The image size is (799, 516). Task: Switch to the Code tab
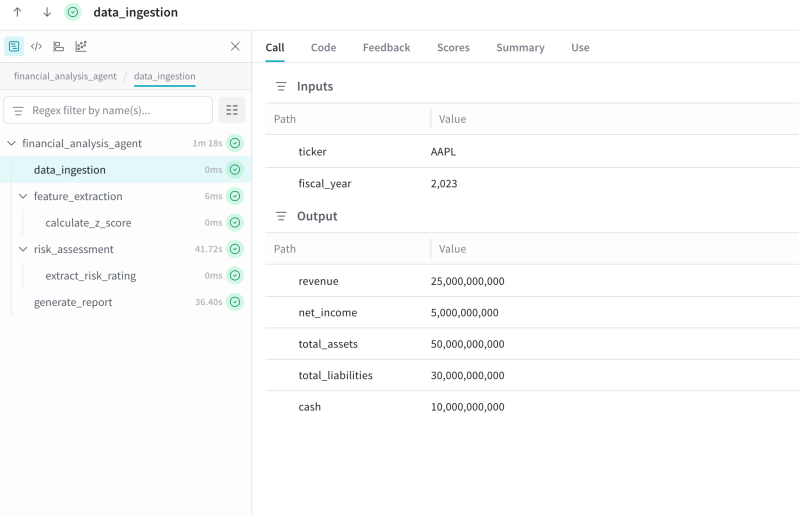pyautogui.click(x=323, y=47)
